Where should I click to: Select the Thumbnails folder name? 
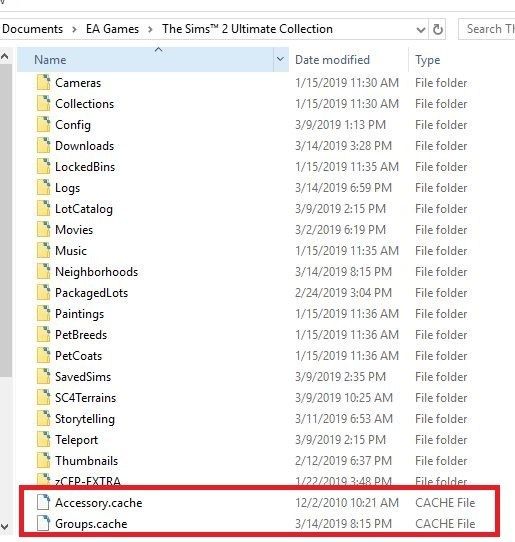click(x=86, y=461)
